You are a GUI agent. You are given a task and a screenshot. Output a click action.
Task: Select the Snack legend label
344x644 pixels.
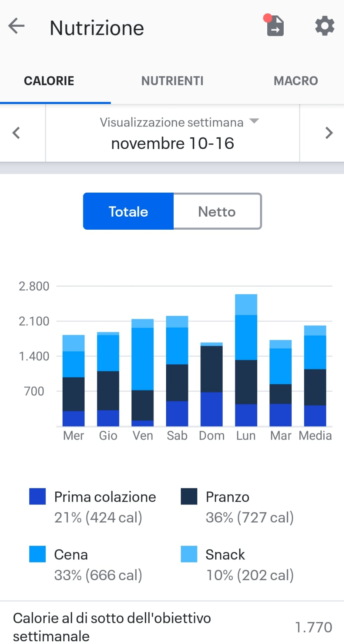pyautogui.click(x=225, y=555)
